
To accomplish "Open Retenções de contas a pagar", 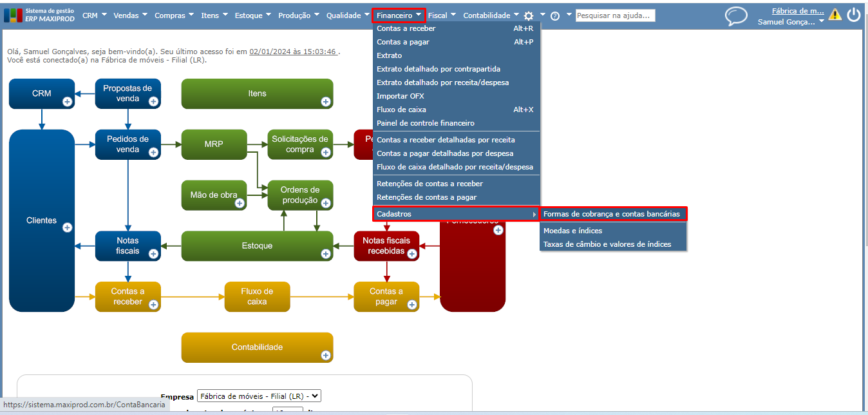I will [457, 197].
